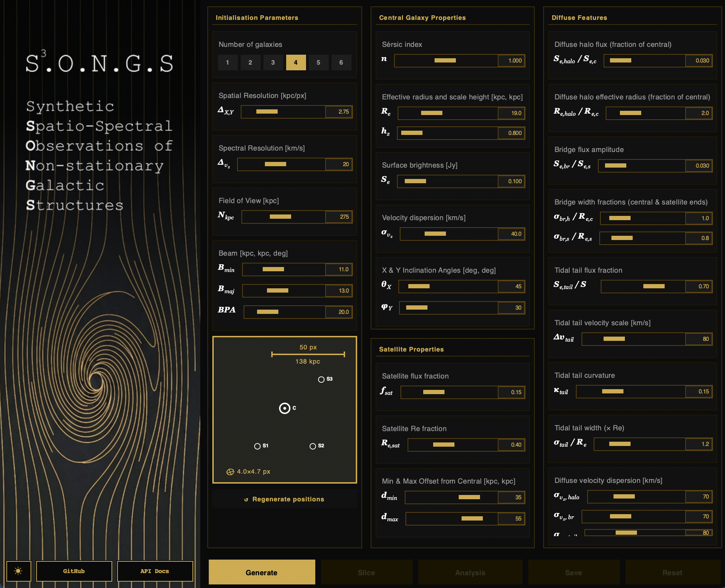Edit the d max value 55
Viewport: 725px width, 588px height.
coord(512,519)
